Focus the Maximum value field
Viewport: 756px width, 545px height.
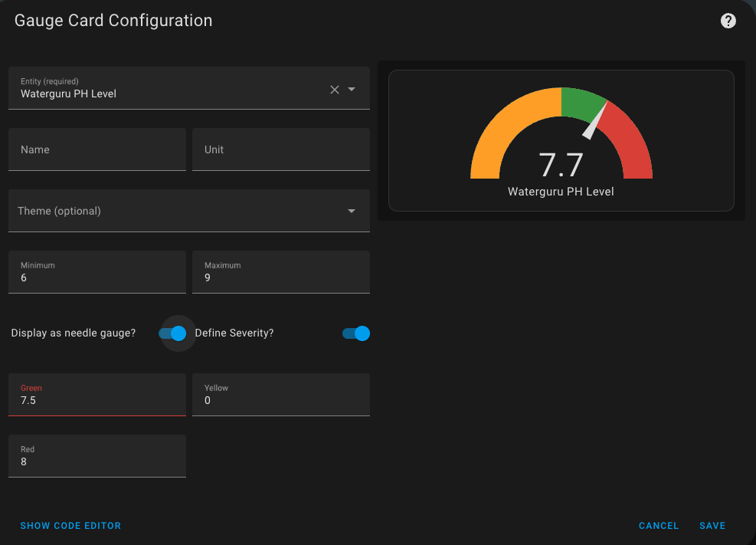(280, 277)
